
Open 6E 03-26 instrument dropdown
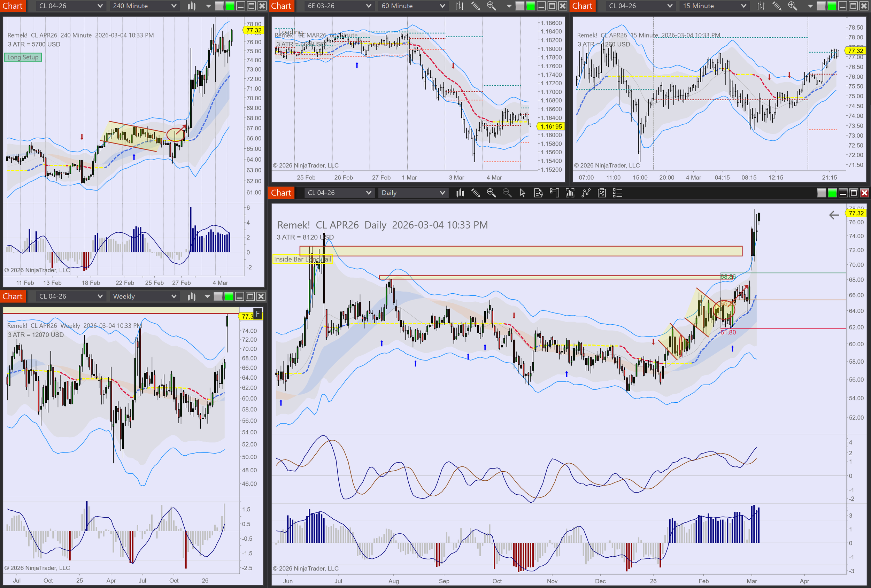(368, 6)
